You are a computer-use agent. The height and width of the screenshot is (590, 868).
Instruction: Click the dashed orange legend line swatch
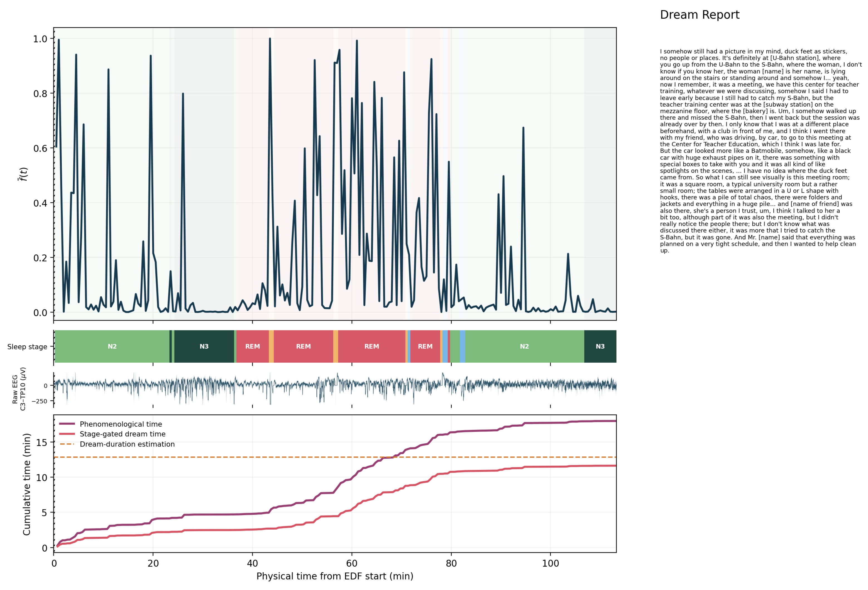(x=67, y=444)
